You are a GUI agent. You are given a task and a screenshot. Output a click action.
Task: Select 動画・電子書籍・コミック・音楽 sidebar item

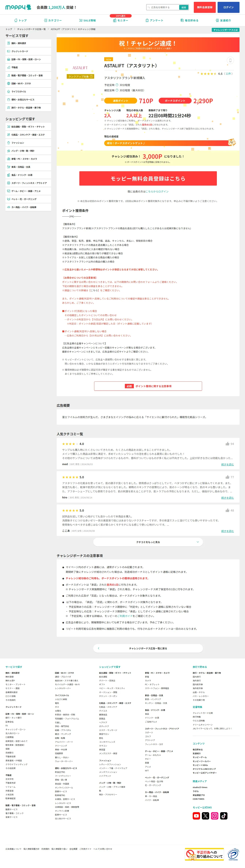(28, 76)
